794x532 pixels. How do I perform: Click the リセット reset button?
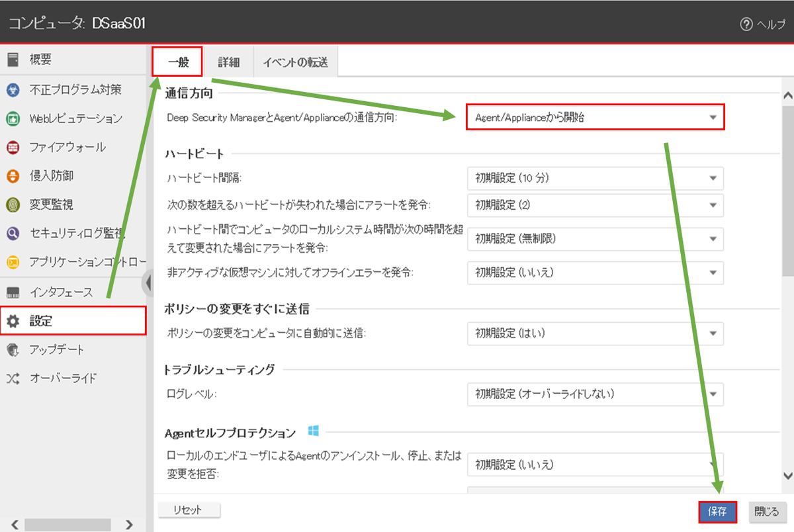point(189,510)
